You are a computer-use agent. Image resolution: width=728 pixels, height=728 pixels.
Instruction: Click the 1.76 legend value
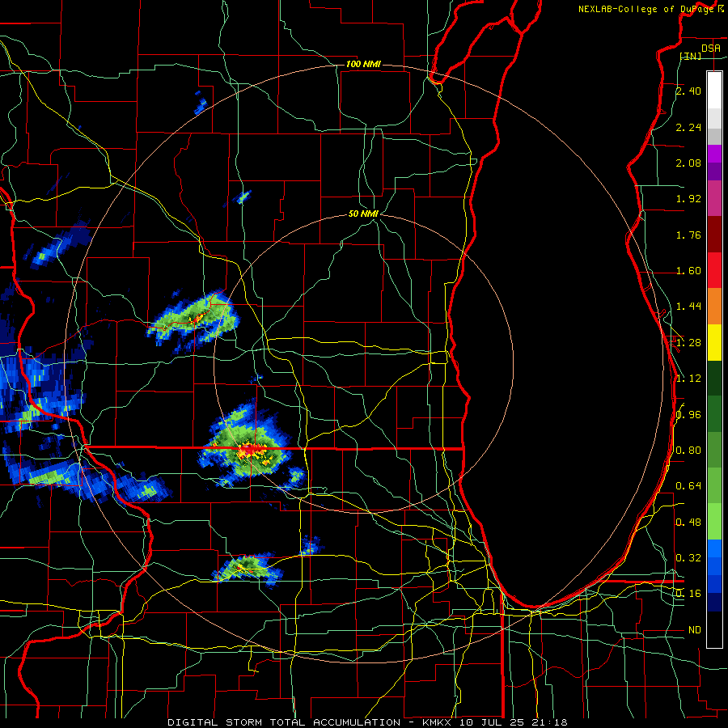688,235
